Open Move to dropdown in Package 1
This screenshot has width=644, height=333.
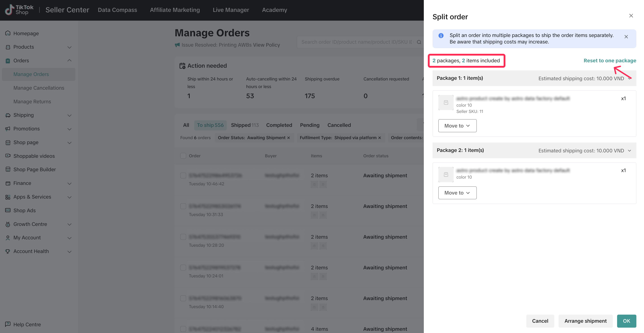point(457,126)
